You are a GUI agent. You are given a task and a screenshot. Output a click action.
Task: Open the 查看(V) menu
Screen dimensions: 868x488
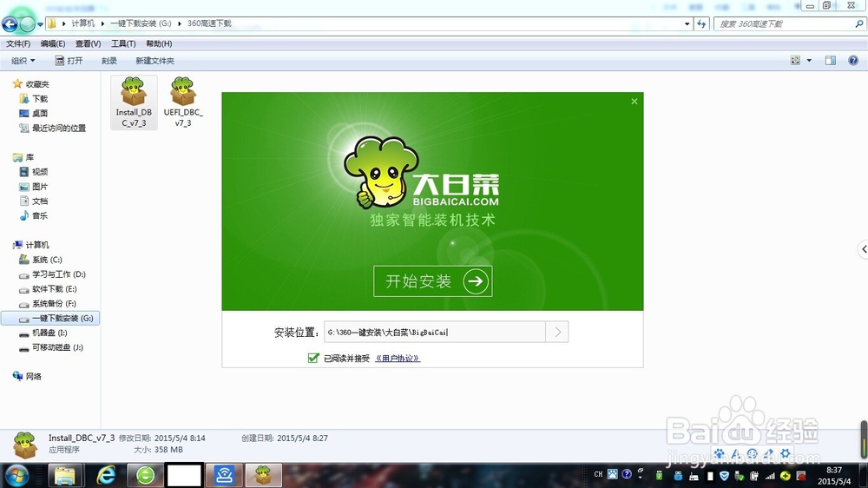(88, 43)
